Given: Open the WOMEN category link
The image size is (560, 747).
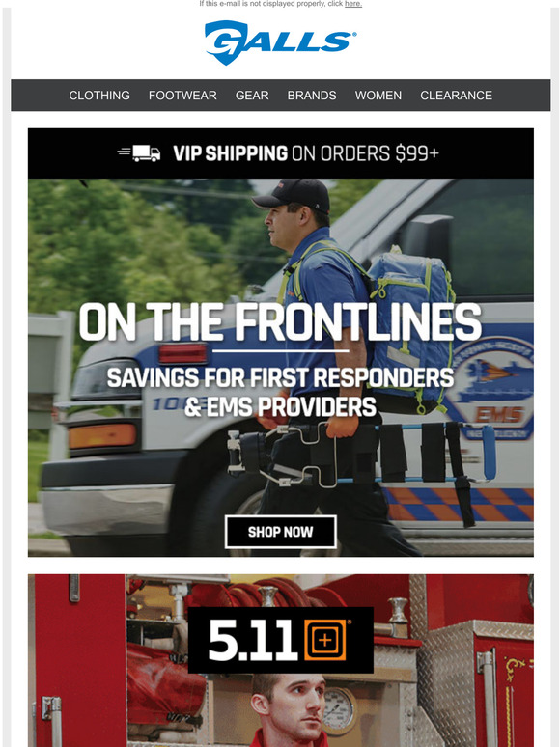Looking at the screenshot, I should 378,96.
